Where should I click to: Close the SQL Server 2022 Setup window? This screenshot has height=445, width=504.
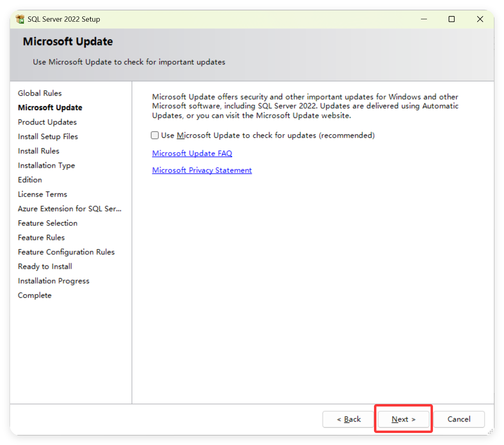coord(480,19)
